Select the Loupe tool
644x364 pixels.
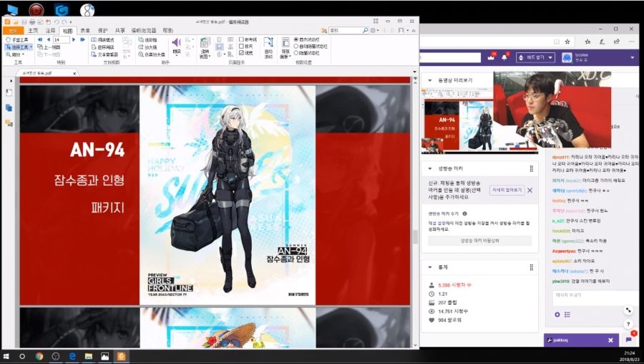pyautogui.click(x=148, y=47)
